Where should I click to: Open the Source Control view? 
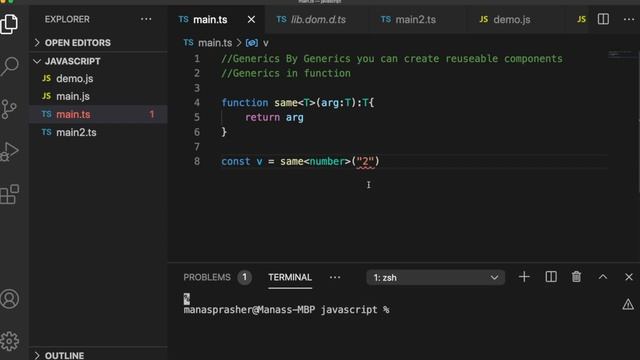[9, 109]
